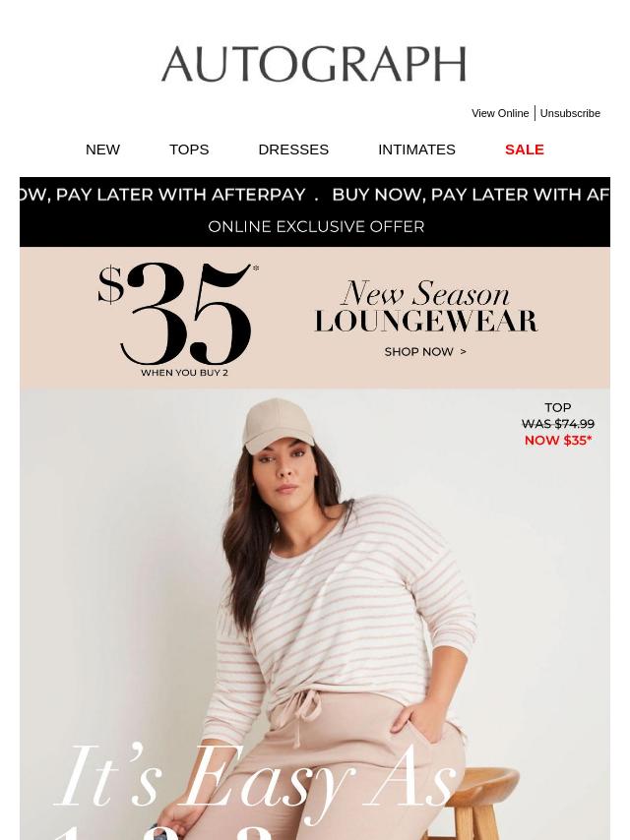The height and width of the screenshot is (840, 630).
Task: Click the New Season Loungewear heading
Action: tap(425, 306)
